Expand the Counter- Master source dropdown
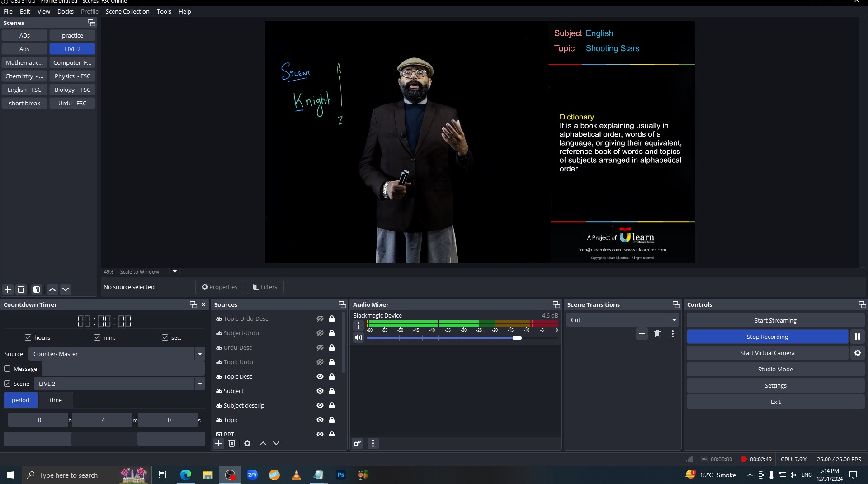The width and height of the screenshot is (868, 484). [200, 354]
